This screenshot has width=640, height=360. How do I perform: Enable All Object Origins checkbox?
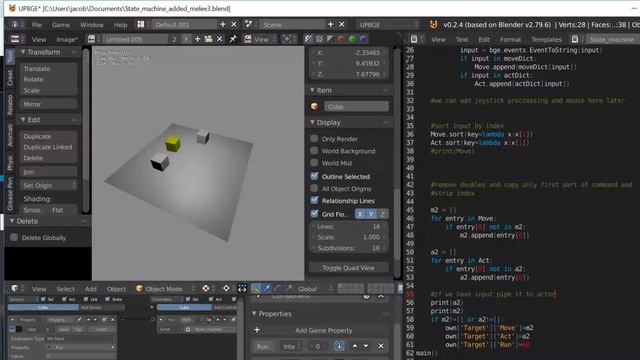(x=314, y=189)
